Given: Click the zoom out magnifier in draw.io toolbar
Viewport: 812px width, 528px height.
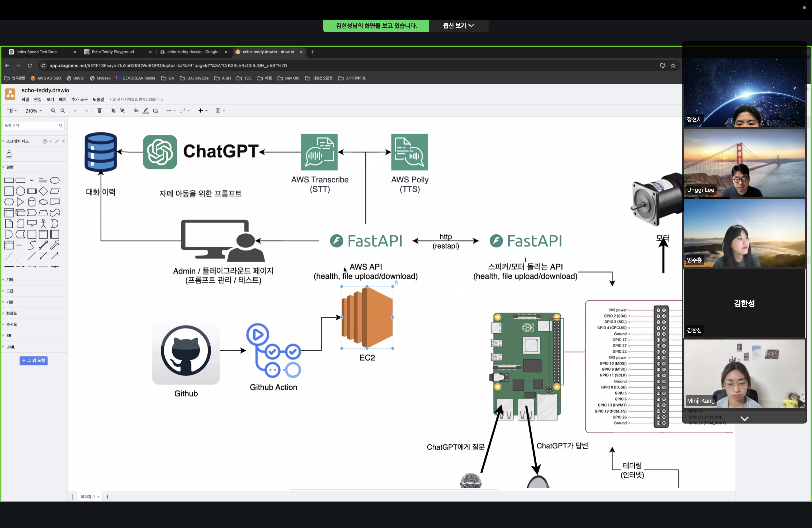Looking at the screenshot, I should click(x=63, y=110).
